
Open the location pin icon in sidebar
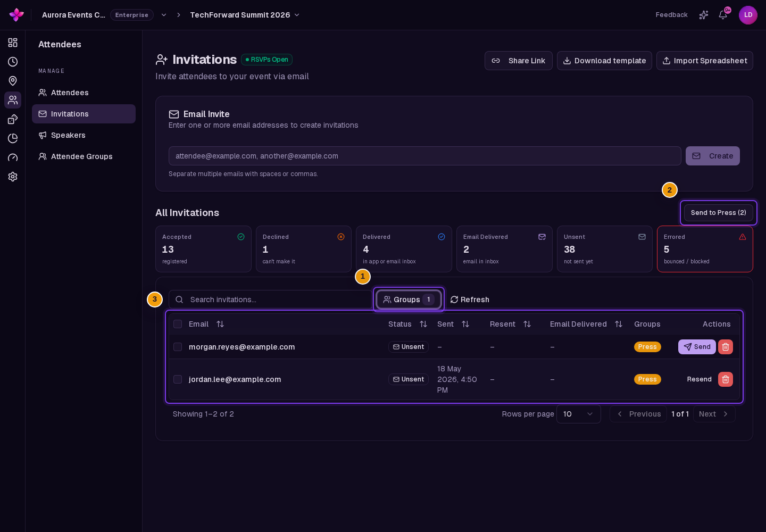pos(13,81)
